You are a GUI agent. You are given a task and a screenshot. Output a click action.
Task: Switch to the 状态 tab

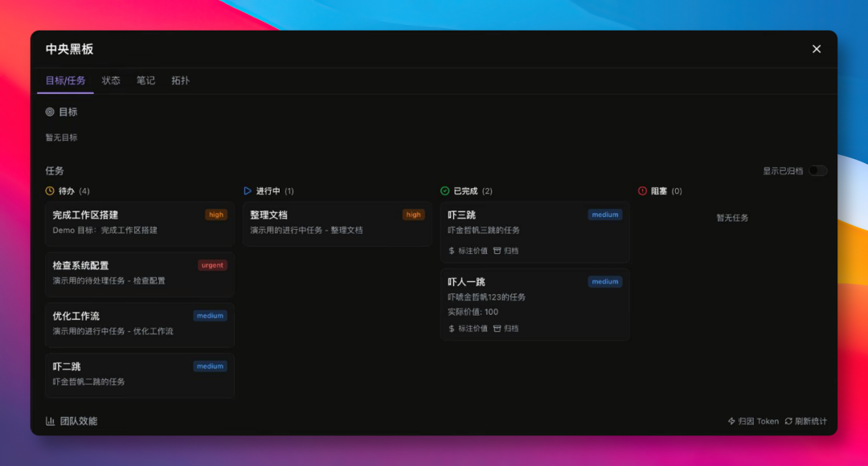(x=111, y=80)
